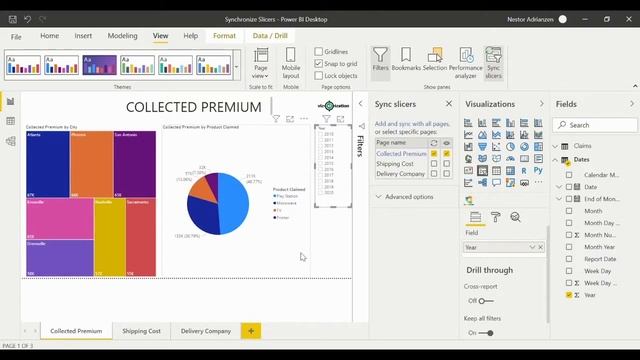640x360 pixels.
Task: Open the Data / Drill tab
Action: [270, 36]
